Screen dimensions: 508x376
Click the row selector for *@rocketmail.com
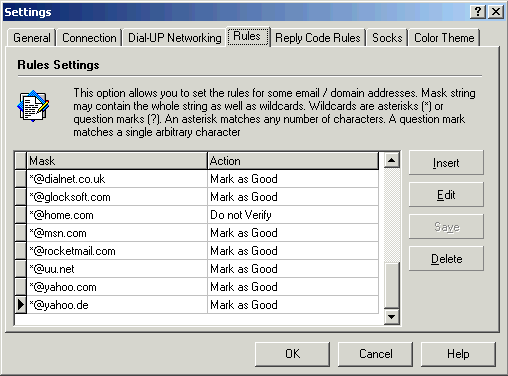pyautogui.click(x=21, y=251)
